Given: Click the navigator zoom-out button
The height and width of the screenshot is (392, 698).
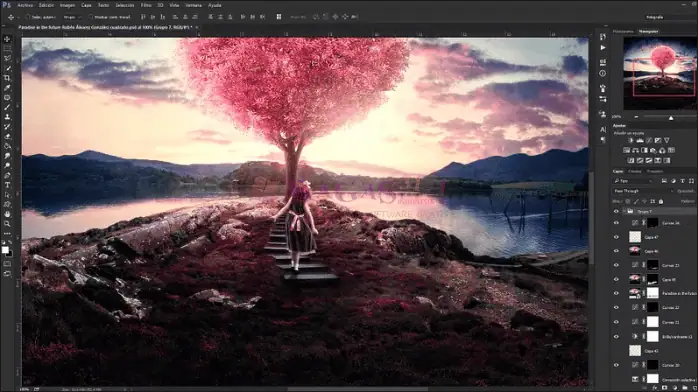Looking at the screenshot, I should coord(636,117).
